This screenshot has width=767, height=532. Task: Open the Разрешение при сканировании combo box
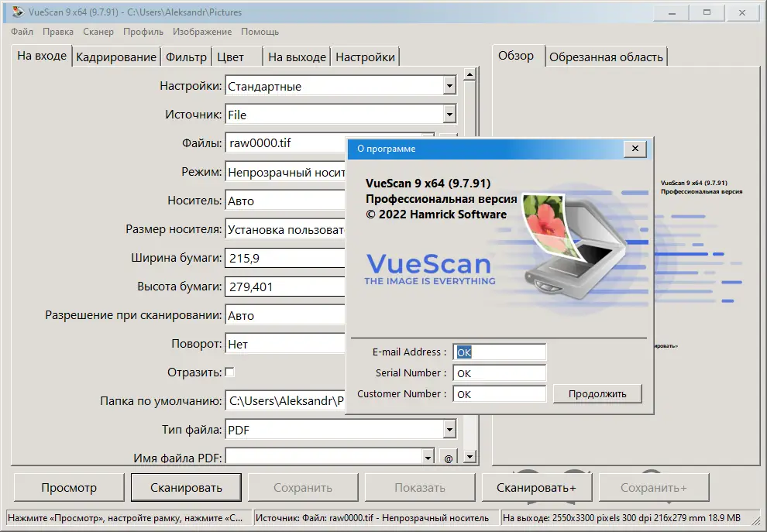(285, 315)
